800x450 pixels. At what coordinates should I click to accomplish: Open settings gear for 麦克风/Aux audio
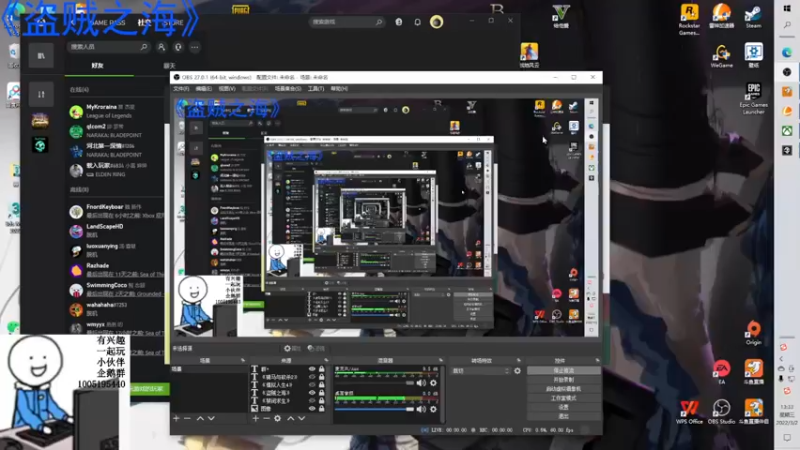pos(433,383)
